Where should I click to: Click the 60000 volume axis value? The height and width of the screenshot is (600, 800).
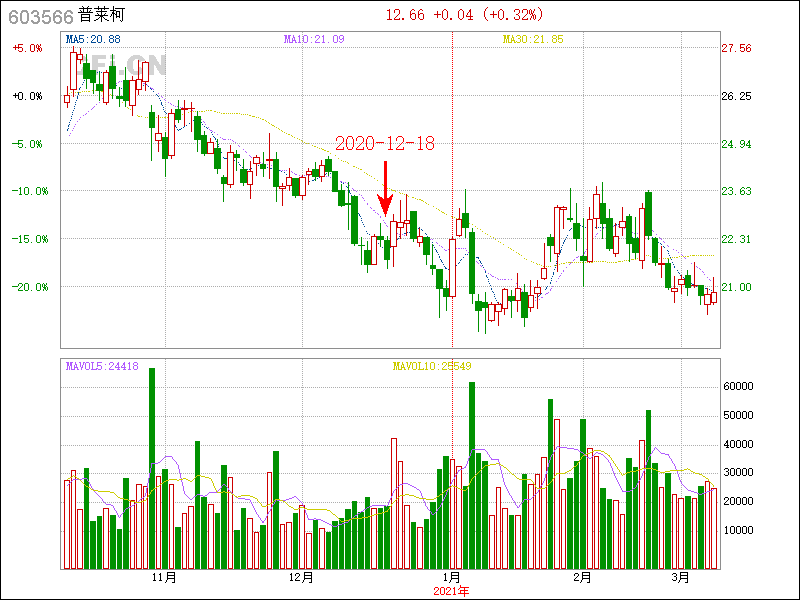tap(738, 386)
